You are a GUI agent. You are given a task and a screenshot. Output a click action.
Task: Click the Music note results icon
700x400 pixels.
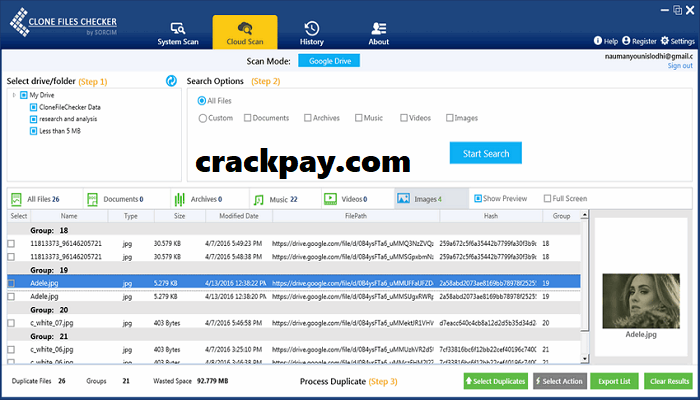tap(258, 199)
